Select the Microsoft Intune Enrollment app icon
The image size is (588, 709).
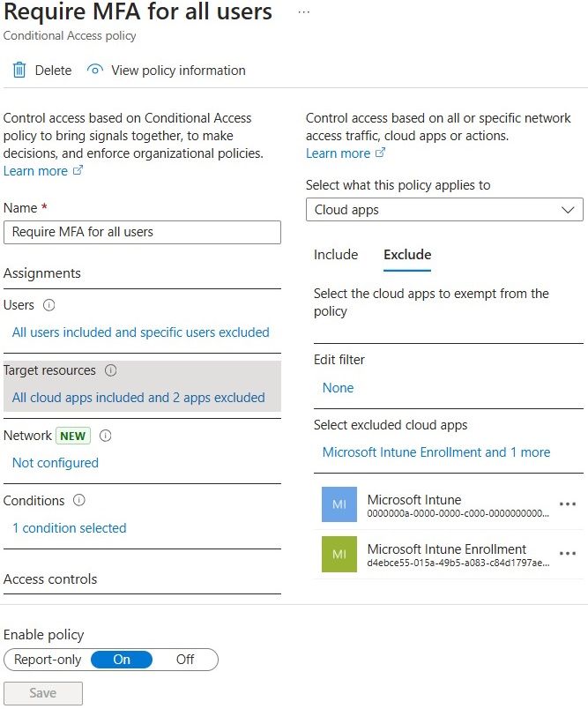tap(339, 555)
